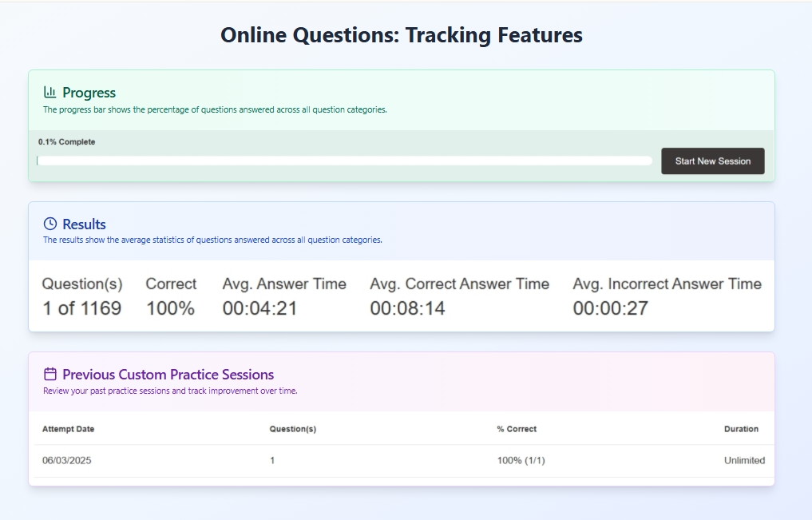Click the Avg. Incorrect Answer Time label
The height and width of the screenshot is (520, 812).
click(667, 284)
